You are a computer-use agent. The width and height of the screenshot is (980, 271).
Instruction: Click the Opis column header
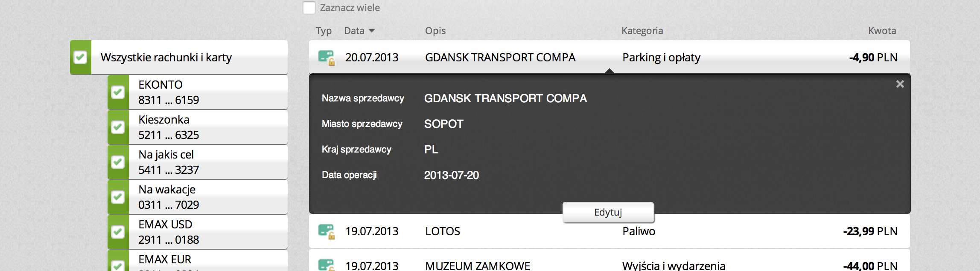point(435,31)
